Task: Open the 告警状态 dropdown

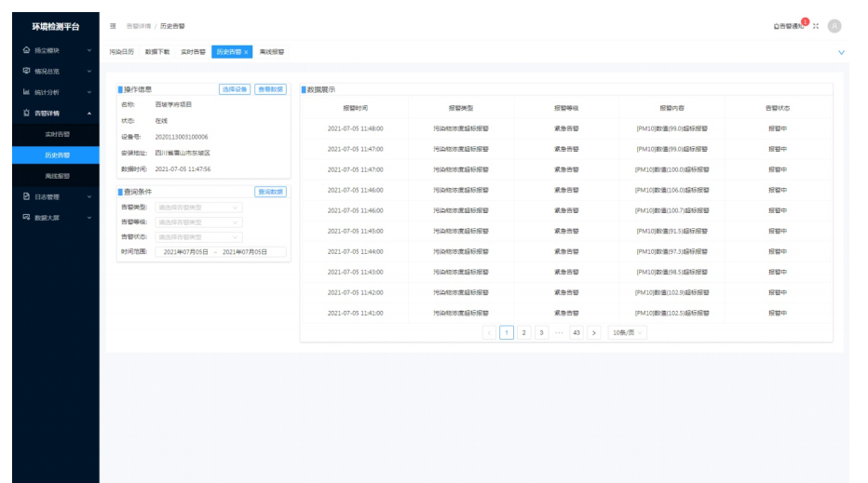Action: click(x=198, y=237)
